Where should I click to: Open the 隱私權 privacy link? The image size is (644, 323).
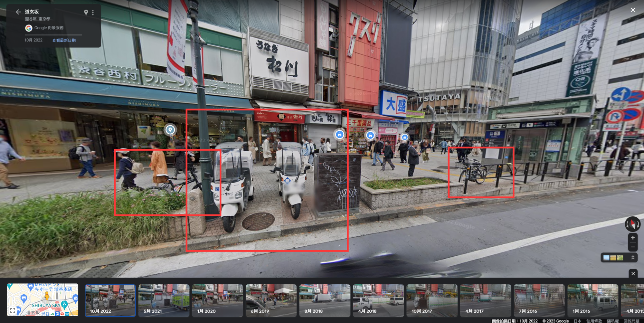click(613, 321)
